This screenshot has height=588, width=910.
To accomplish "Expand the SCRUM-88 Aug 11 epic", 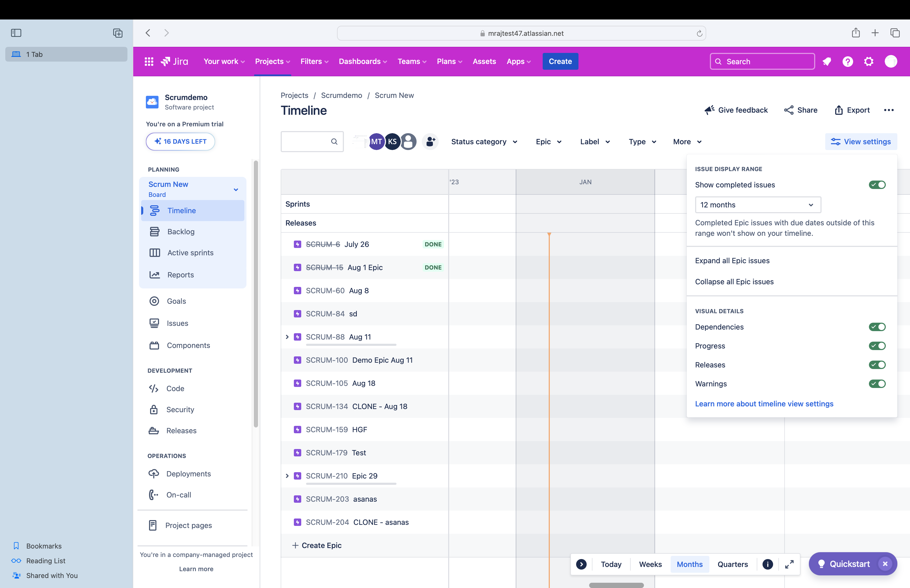I will [287, 337].
